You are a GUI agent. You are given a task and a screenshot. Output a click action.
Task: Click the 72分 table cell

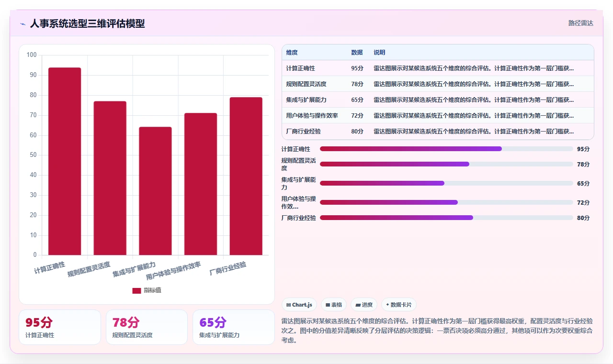(357, 116)
